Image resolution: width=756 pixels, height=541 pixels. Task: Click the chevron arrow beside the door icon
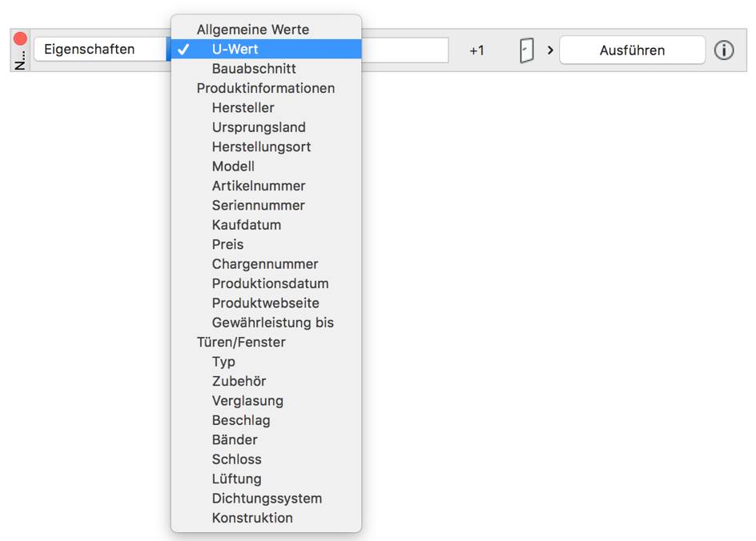tap(550, 50)
